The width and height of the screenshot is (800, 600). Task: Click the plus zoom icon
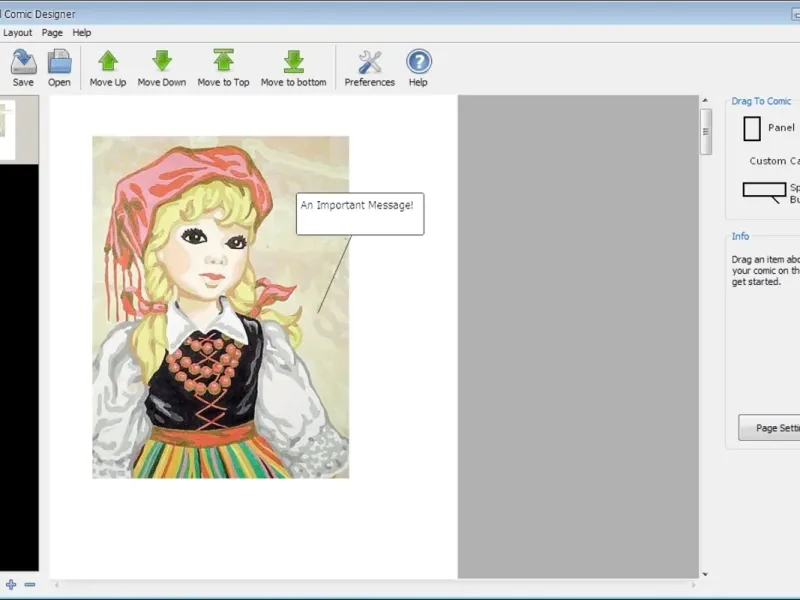coord(11,585)
